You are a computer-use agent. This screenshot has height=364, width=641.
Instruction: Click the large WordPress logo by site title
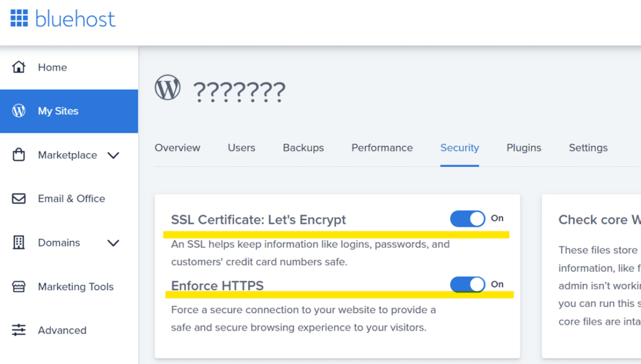click(x=168, y=88)
